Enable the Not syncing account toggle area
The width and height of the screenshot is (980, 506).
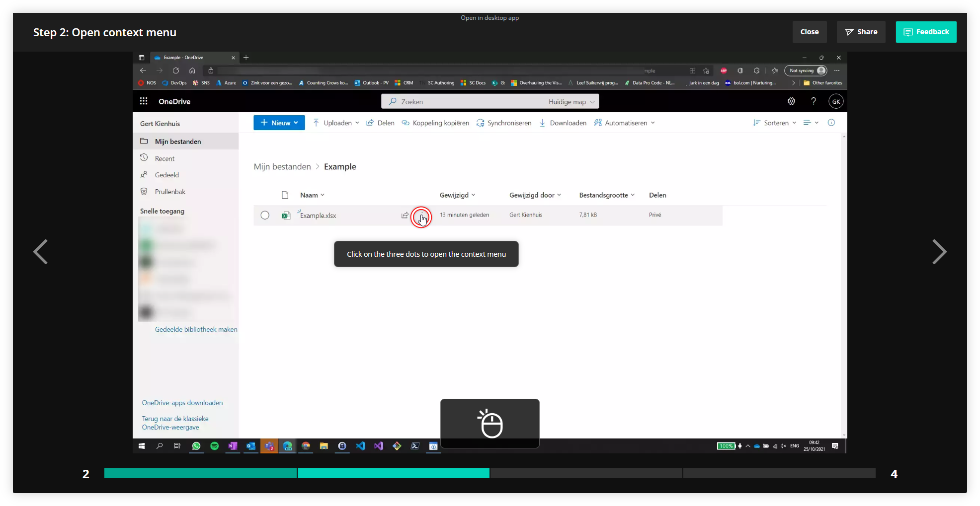[x=806, y=71]
